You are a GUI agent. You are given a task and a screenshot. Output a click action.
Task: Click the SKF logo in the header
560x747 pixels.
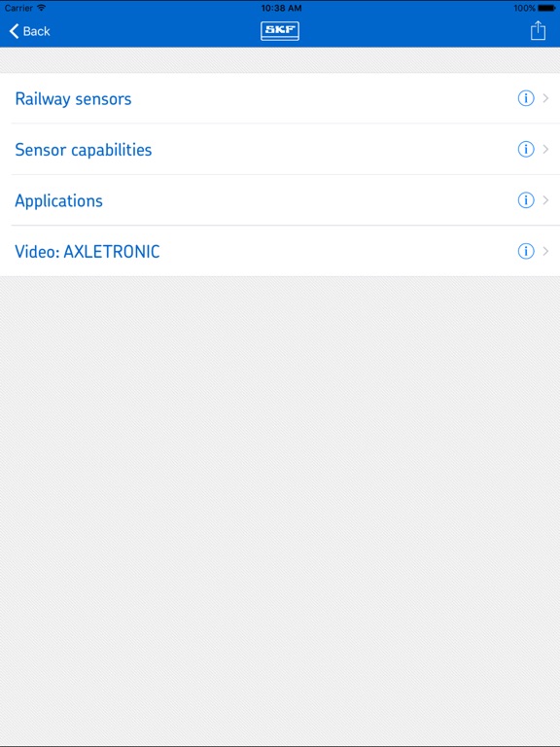[280, 31]
